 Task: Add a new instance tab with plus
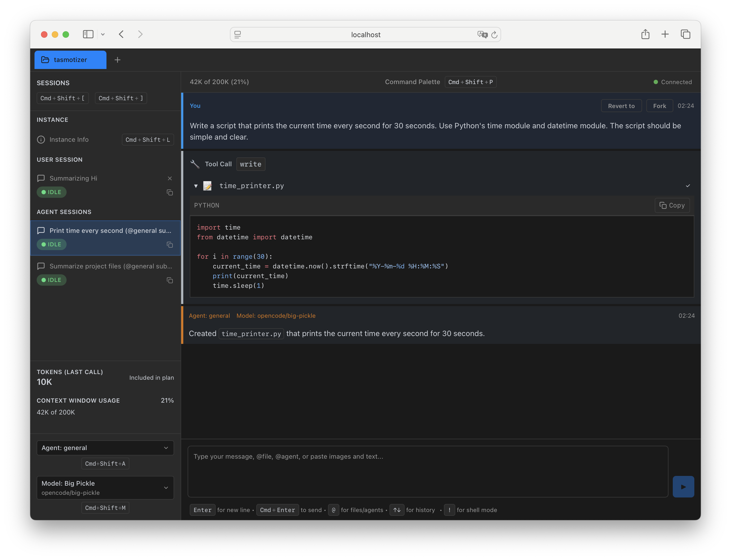pos(117,60)
